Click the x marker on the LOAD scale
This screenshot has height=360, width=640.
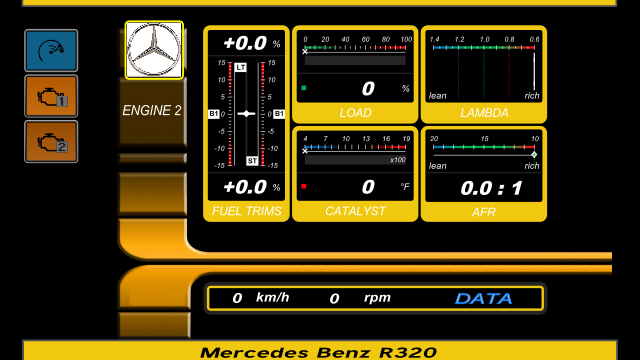click(305, 51)
